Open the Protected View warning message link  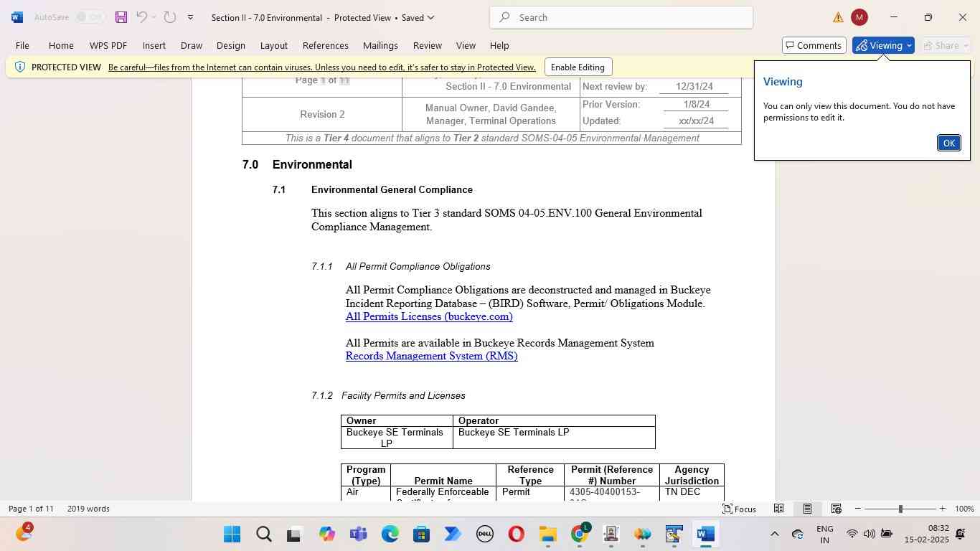[322, 67]
